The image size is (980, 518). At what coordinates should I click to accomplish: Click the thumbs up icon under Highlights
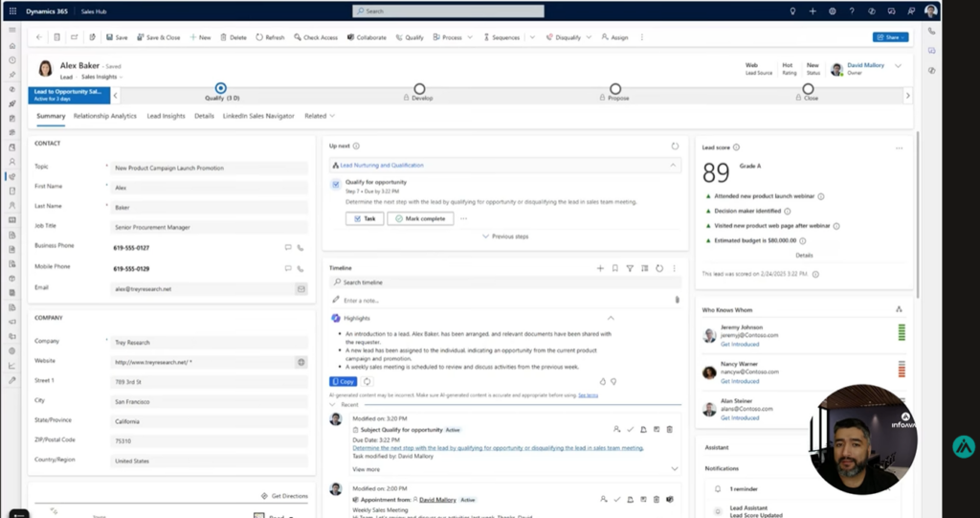603,381
